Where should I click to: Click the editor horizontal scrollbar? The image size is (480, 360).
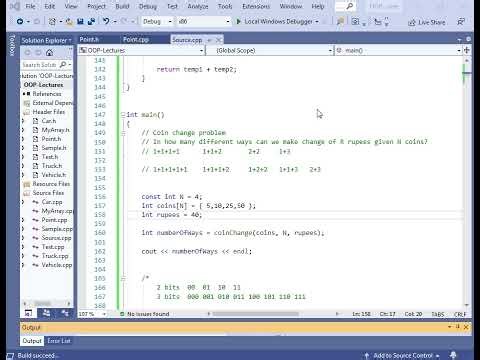256,314
